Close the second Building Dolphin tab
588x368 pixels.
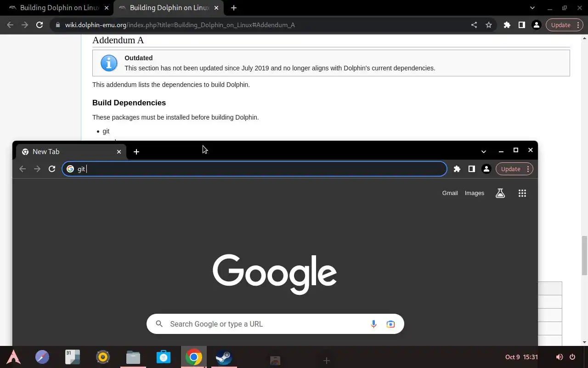pos(216,8)
